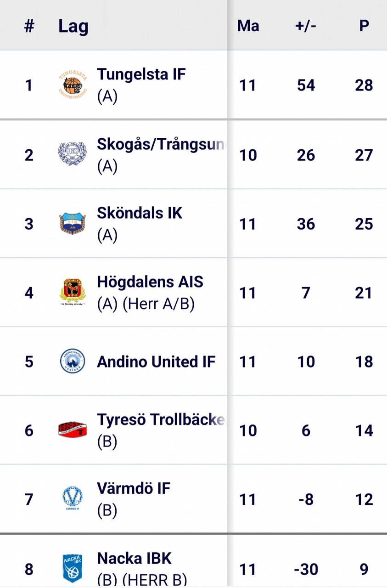The image size is (387, 588).
Task: Tap the Skogås/Trångsund IBK wreath logo
Action: 73,154
